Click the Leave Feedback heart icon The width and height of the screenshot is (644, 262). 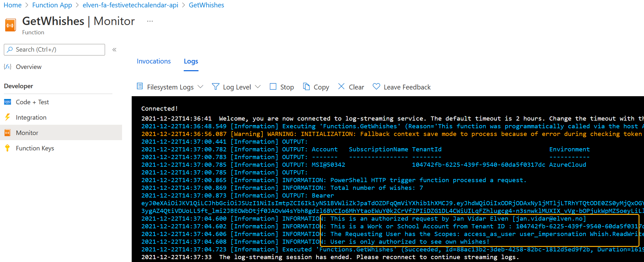coord(376,87)
